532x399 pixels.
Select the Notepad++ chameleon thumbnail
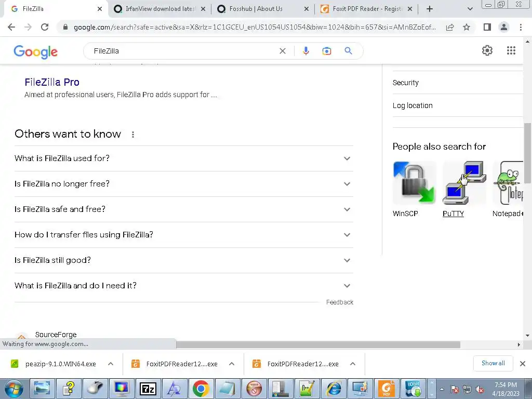tap(508, 183)
